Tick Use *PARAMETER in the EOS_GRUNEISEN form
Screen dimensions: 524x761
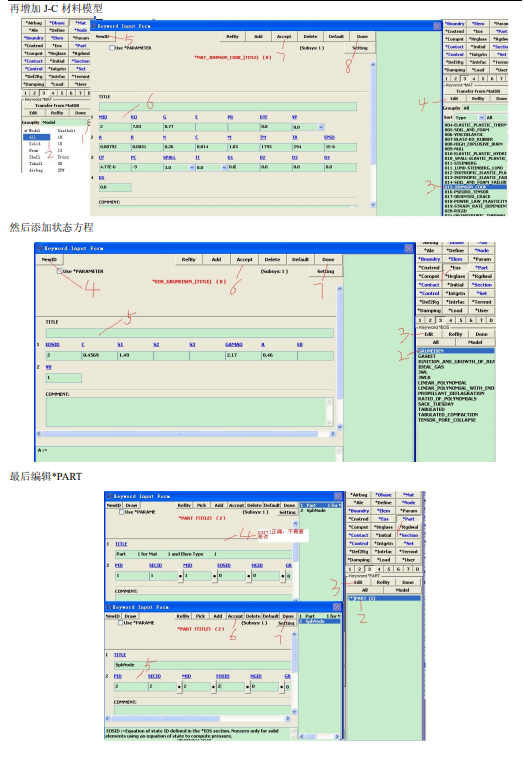tap(60, 271)
